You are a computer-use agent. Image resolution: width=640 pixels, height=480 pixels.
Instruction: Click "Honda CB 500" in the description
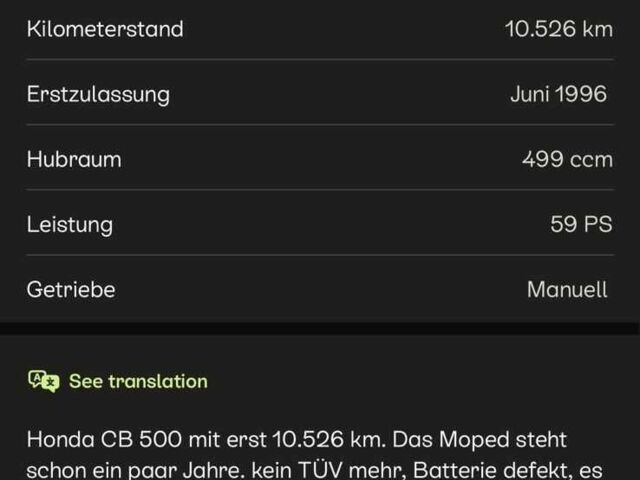click(92, 439)
